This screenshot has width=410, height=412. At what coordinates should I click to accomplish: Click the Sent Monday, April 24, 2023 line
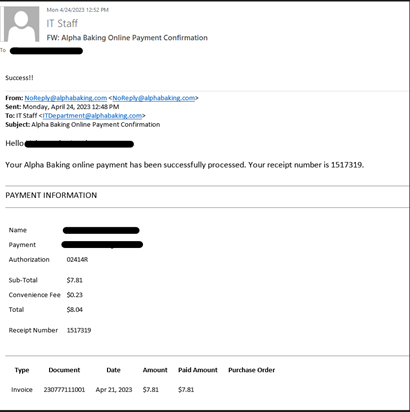point(62,107)
